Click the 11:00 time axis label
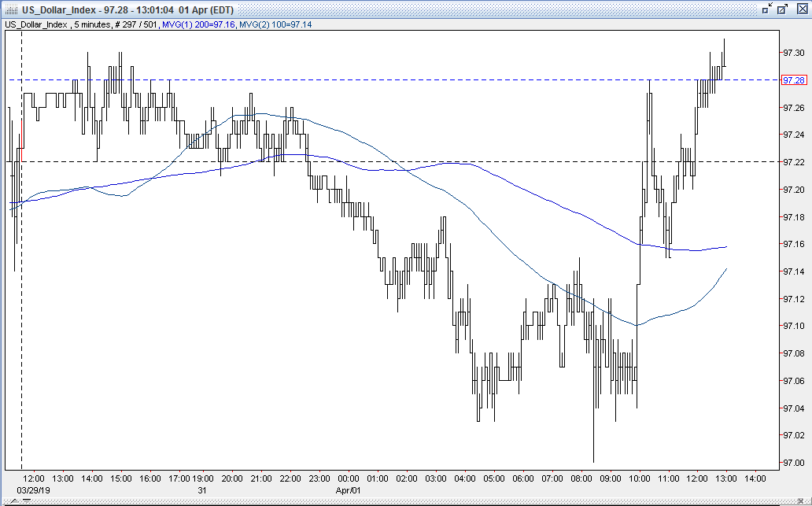The image size is (812, 506). (x=669, y=478)
